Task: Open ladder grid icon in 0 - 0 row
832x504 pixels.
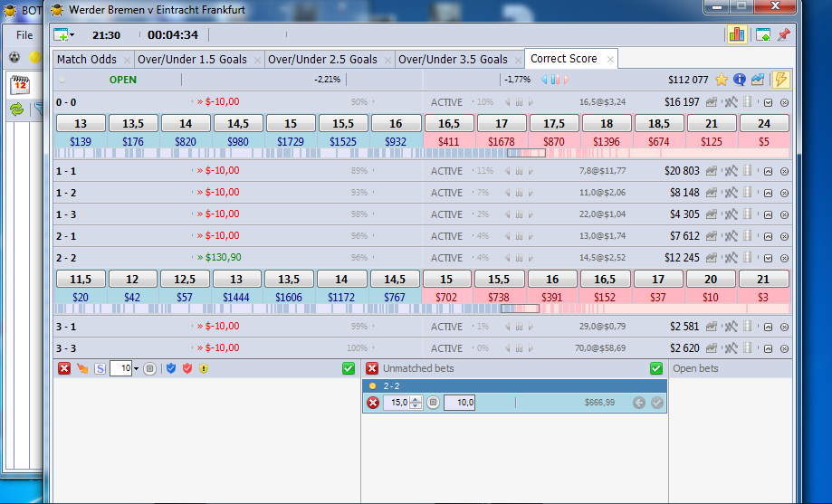Action: [x=748, y=102]
